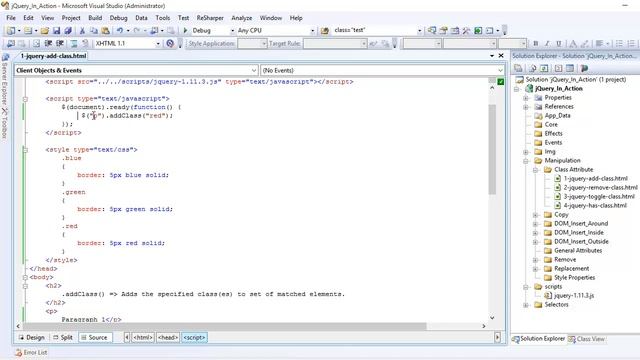Collapse the script block in code editor
The width and height of the screenshot is (640, 360).
(x=25, y=99)
